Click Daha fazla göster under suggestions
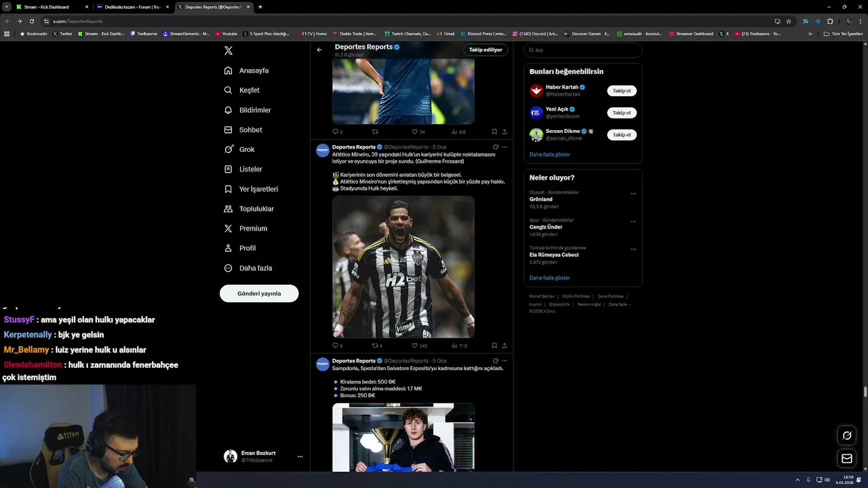 [x=549, y=155]
